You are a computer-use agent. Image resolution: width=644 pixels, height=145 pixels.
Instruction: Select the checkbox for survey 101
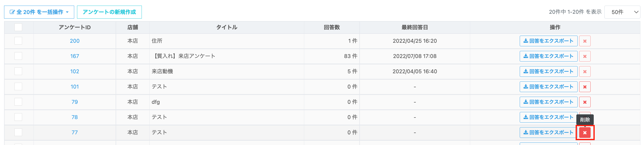18,86
